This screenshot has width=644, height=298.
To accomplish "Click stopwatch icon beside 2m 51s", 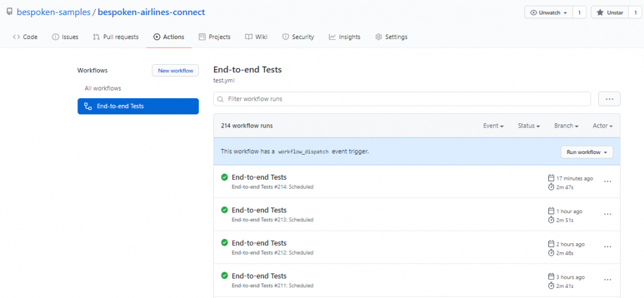I will (551, 220).
